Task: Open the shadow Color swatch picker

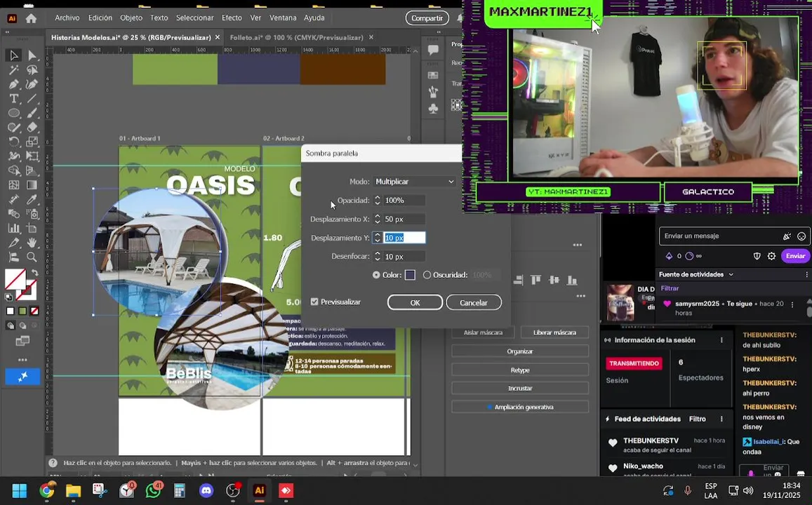Action: (410, 275)
